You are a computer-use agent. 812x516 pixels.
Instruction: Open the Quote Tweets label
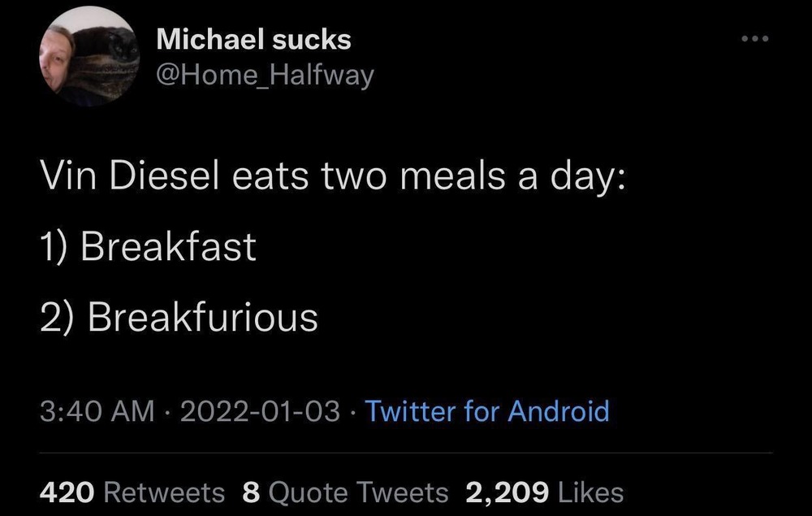[359, 492]
